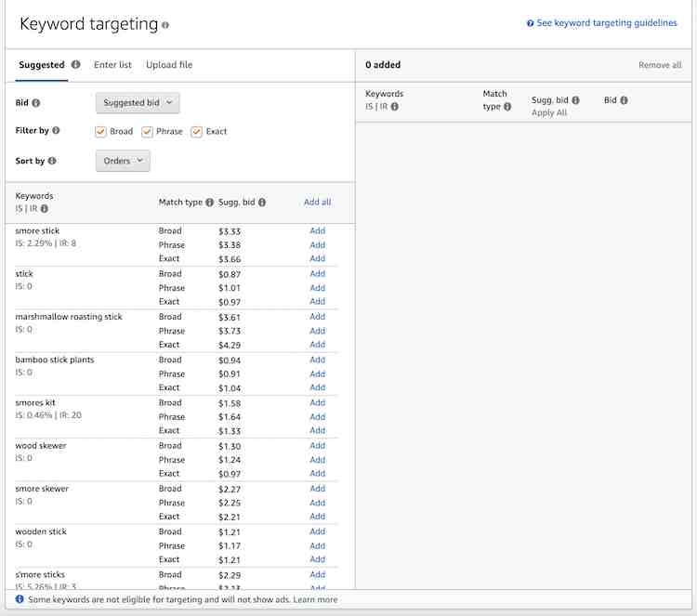Add smore skewer Broad match at $2.27
The height and width of the screenshot is (616, 697).
pos(318,489)
